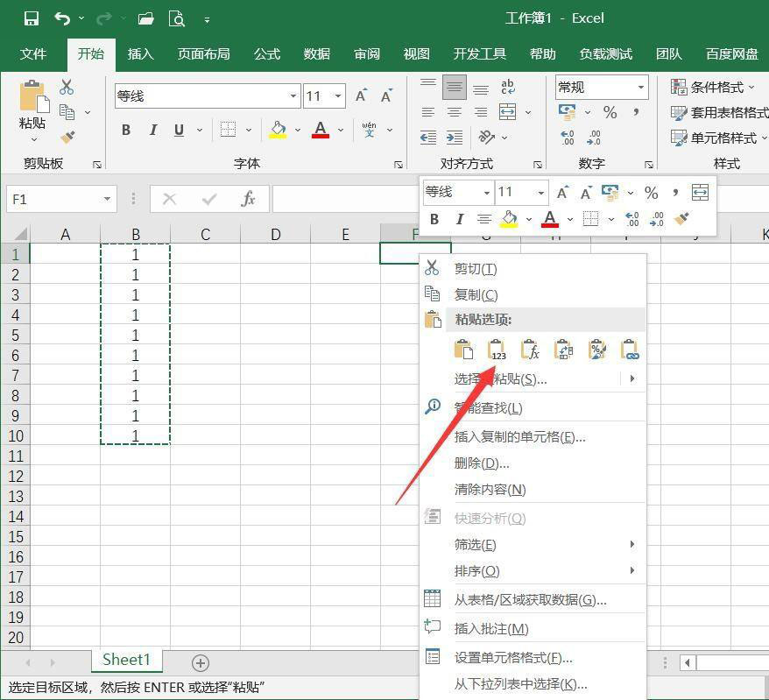Image resolution: width=769 pixels, height=700 pixels.
Task: Toggle Bold in the floating mini toolbar
Action: (x=434, y=219)
